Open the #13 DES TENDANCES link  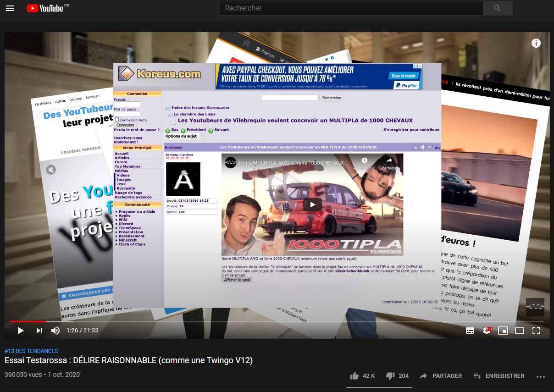[x=31, y=351]
